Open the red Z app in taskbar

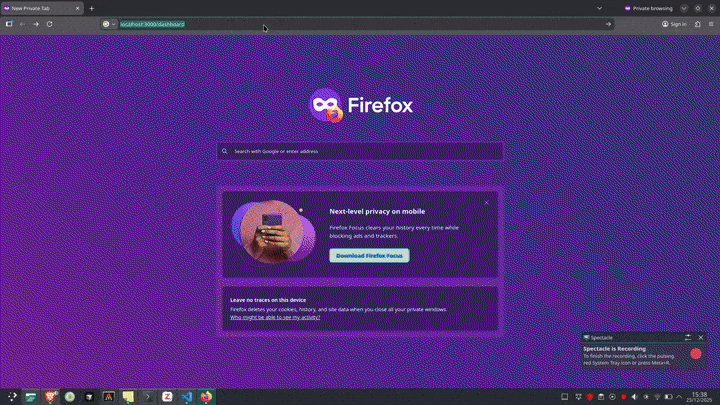click(x=167, y=396)
